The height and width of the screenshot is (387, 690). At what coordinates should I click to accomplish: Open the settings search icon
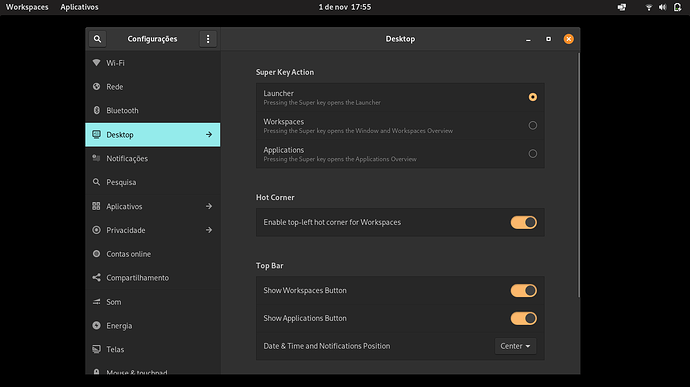(x=97, y=39)
